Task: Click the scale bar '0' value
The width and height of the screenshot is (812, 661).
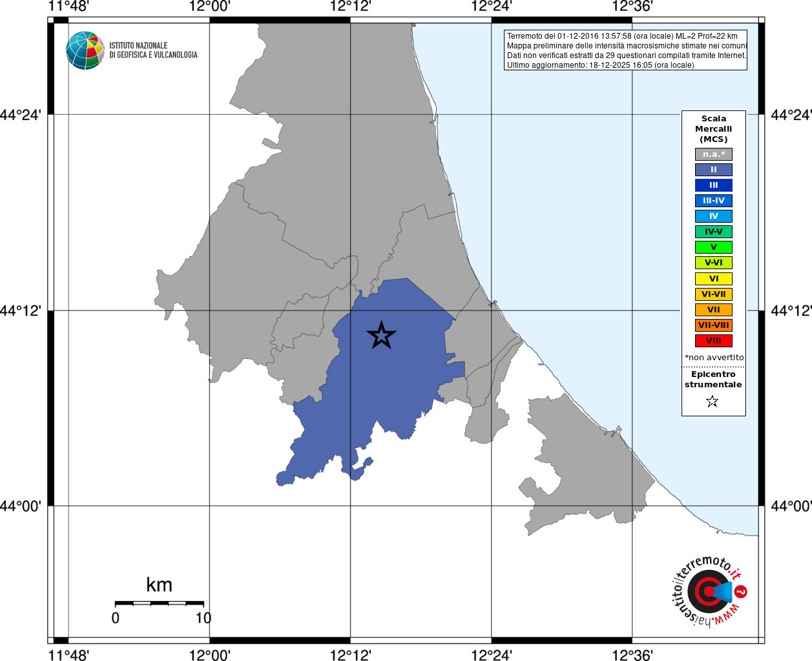Action: point(115,618)
